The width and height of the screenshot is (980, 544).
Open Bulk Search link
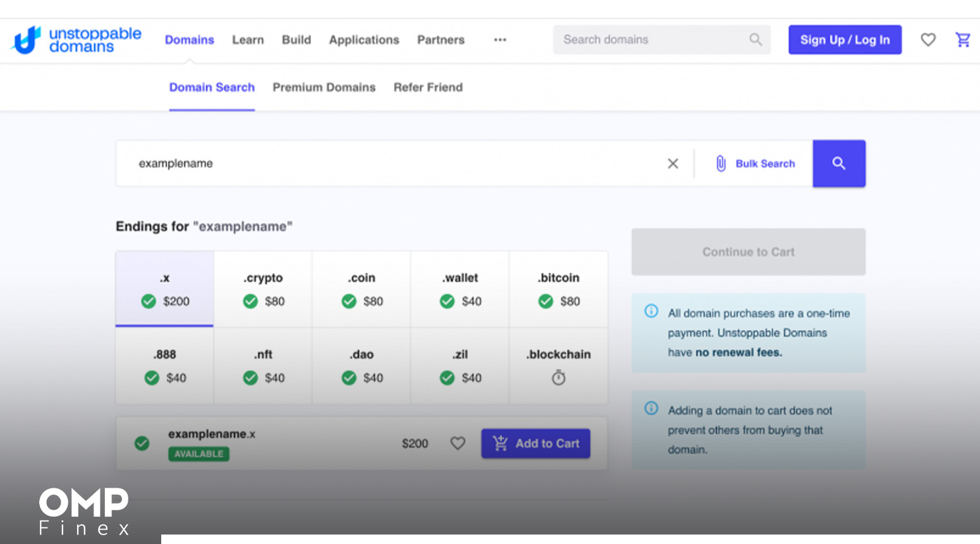coord(765,164)
